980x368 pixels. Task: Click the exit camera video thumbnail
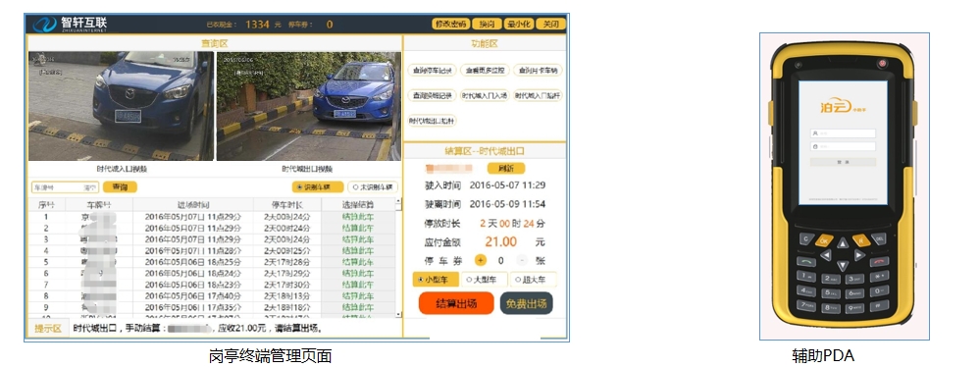pyautogui.click(x=309, y=106)
